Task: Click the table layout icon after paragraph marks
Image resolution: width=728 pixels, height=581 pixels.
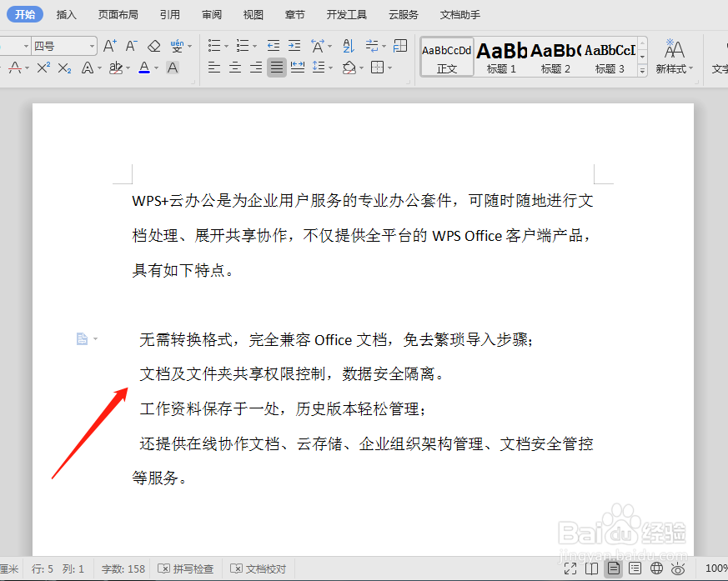Action: click(x=399, y=46)
